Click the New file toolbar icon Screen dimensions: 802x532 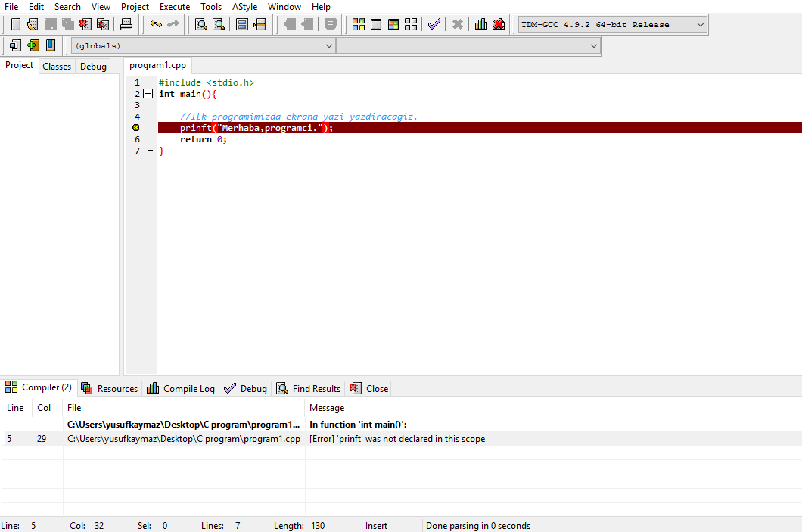coord(15,24)
